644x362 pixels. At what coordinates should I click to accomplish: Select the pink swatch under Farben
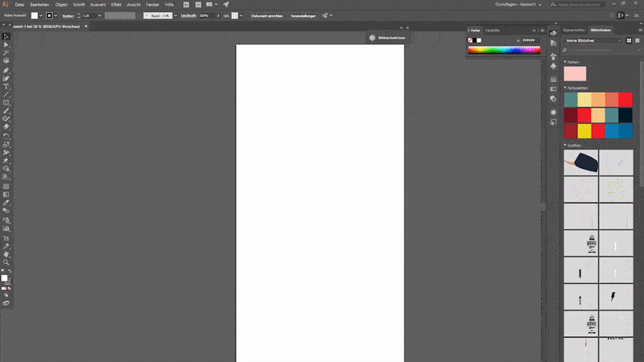click(x=575, y=74)
